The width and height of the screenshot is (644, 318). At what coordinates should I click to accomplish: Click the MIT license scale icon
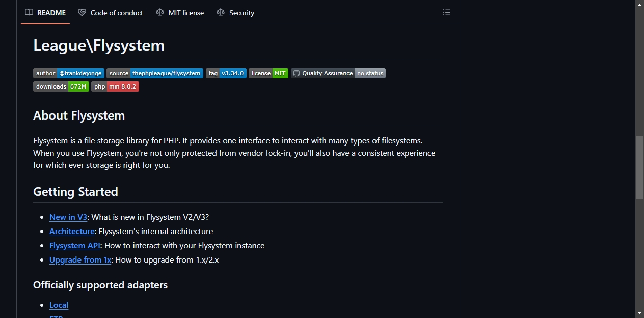point(160,13)
